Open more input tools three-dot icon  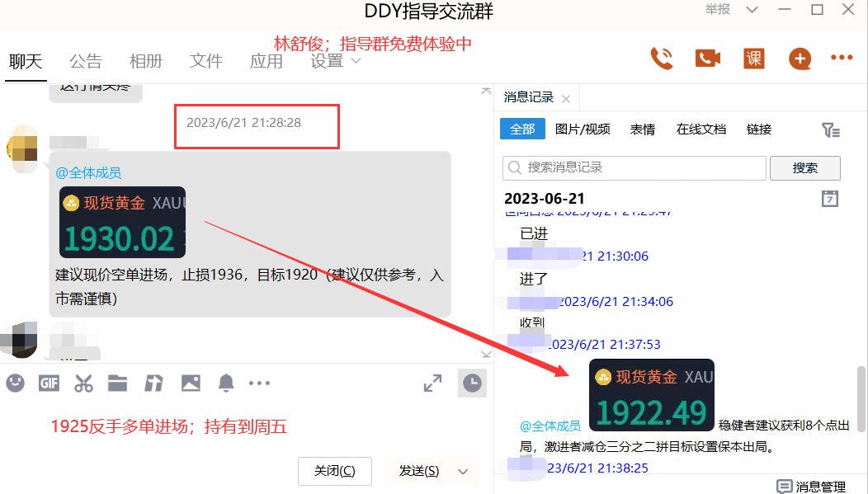[x=259, y=383]
